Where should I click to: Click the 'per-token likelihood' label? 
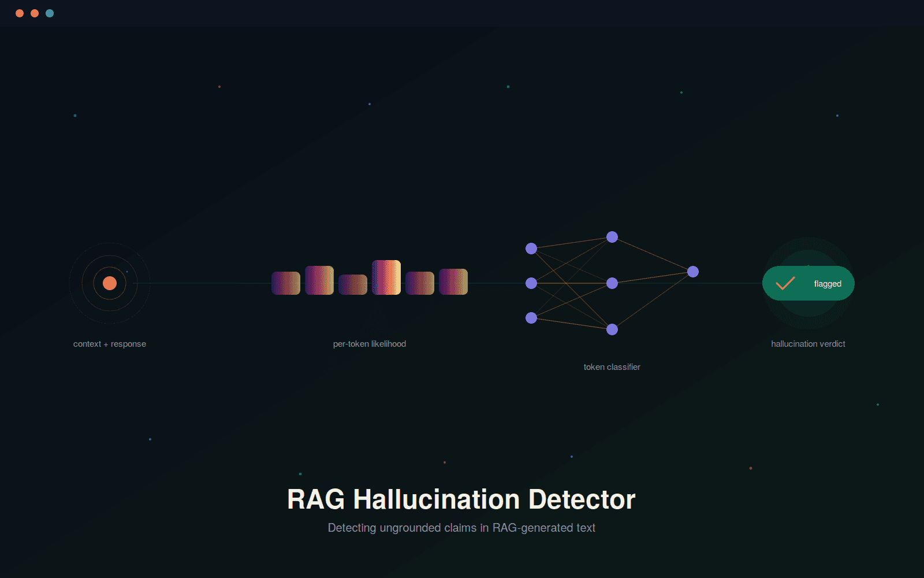(370, 344)
